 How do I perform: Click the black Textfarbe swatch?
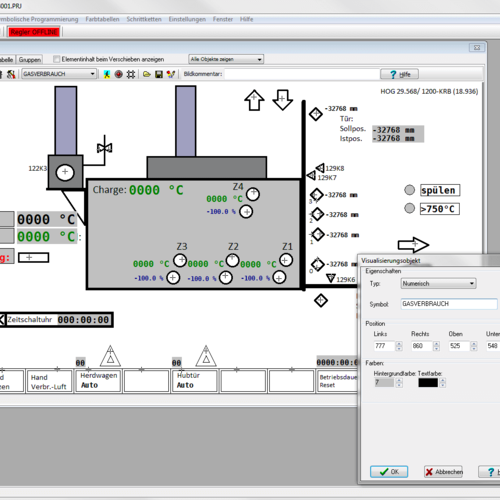point(428,383)
